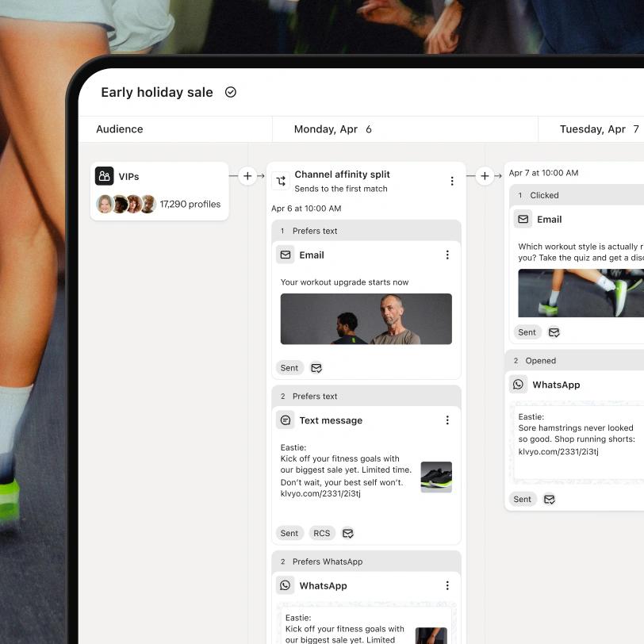Click the Sent badge on Opened WhatsApp card
Image resolution: width=644 pixels, height=644 pixels.
[x=523, y=499]
